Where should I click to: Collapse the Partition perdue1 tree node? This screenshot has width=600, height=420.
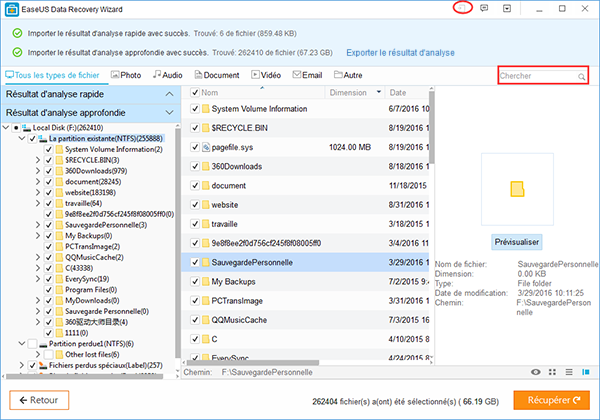[x=22, y=344]
